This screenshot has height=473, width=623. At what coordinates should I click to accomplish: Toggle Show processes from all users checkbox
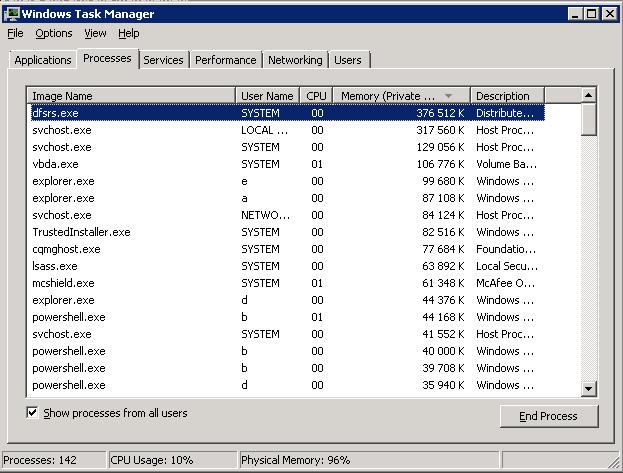point(33,412)
